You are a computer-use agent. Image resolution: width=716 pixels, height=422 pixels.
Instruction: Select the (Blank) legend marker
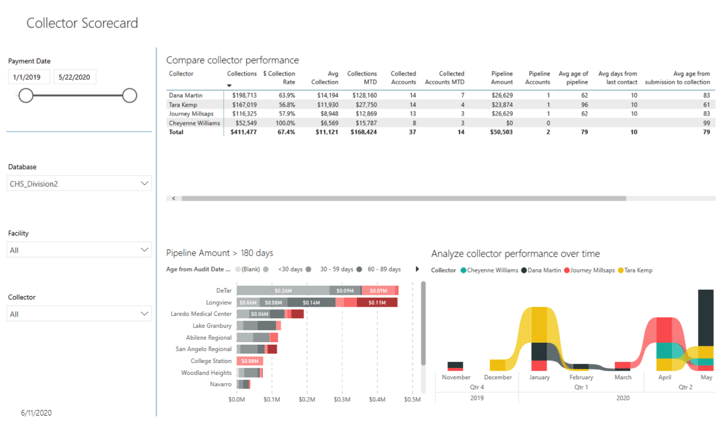(237, 269)
